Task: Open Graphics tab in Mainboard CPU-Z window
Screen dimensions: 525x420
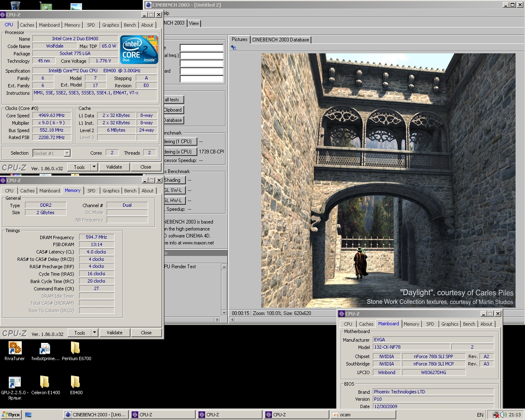Action: [x=450, y=324]
